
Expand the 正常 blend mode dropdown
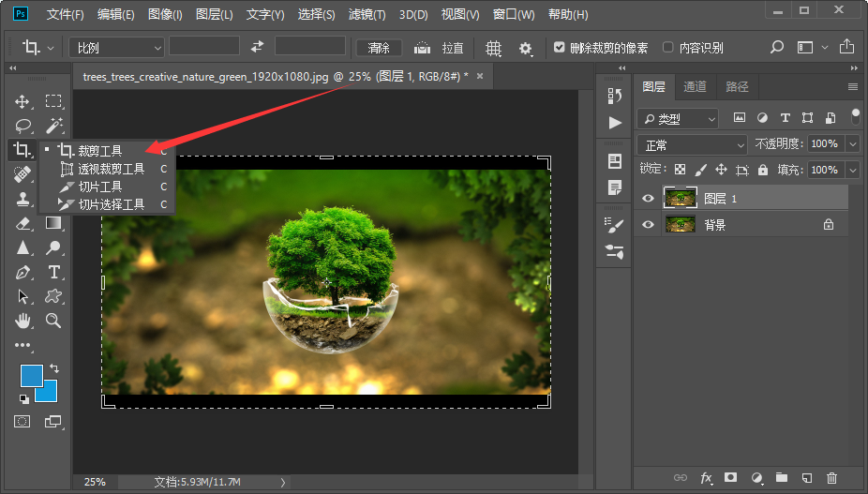(x=692, y=144)
